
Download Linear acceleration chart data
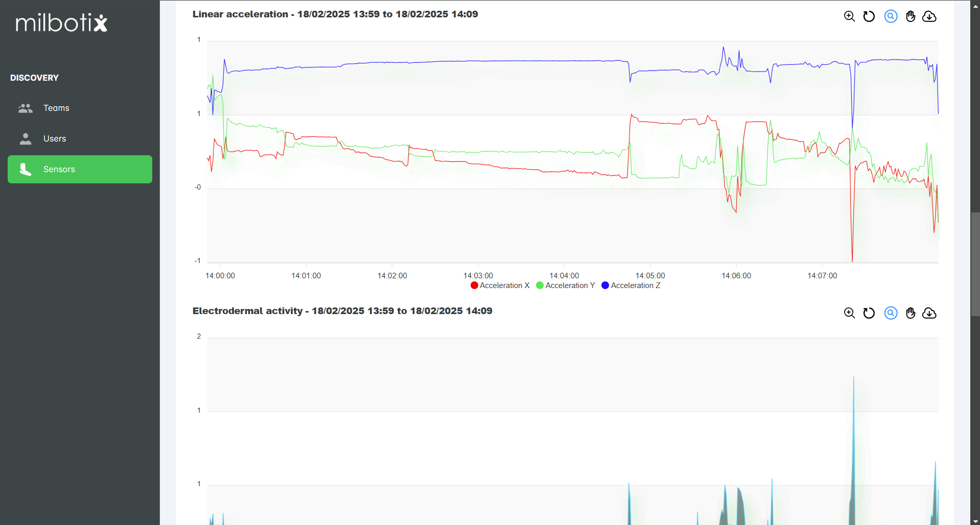(x=929, y=16)
